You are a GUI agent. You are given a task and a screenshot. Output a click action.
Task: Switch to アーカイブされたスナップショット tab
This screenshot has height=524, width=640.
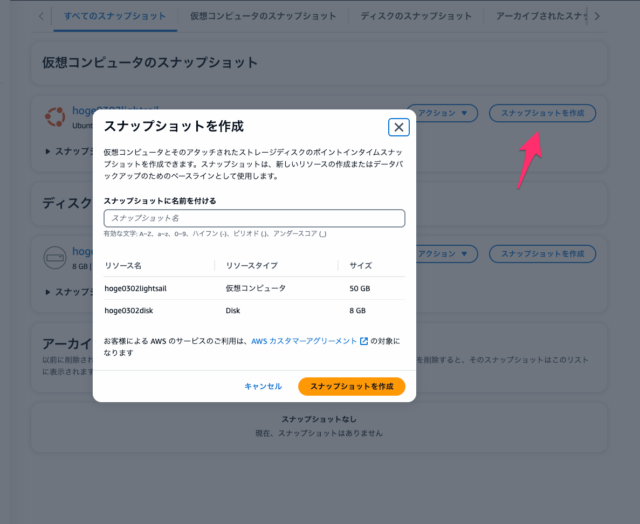coord(542,16)
